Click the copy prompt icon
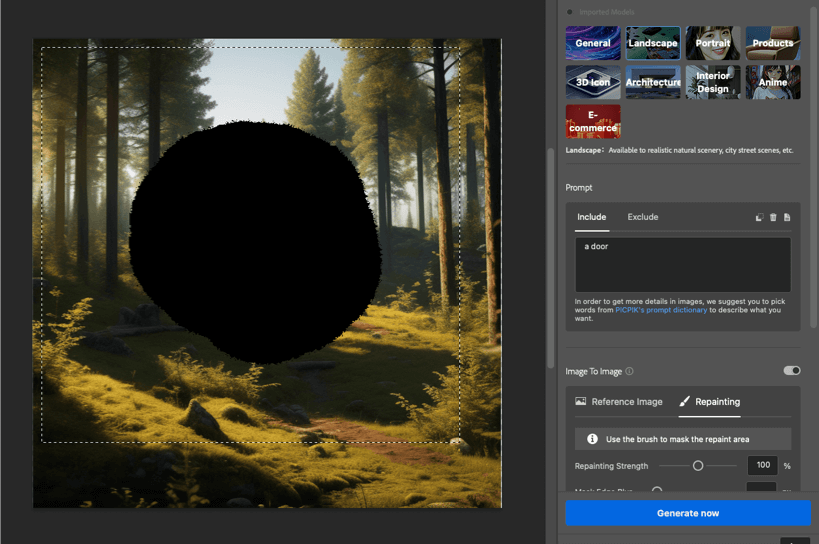This screenshot has width=819, height=544. click(x=759, y=217)
